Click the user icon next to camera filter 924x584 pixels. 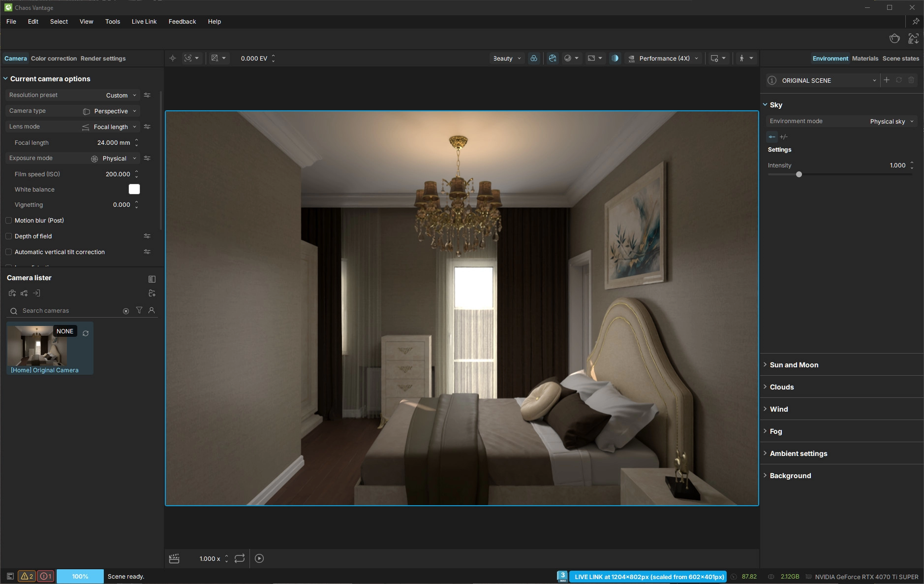[x=152, y=310]
